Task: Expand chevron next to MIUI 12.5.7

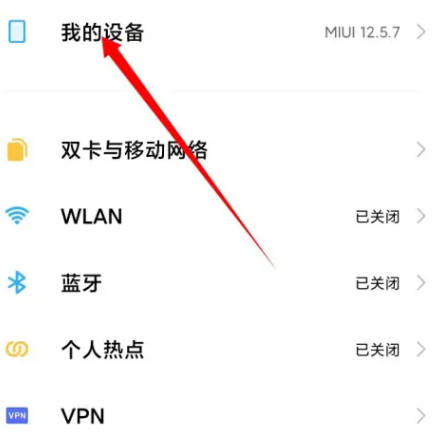Action: pyautogui.click(x=421, y=32)
